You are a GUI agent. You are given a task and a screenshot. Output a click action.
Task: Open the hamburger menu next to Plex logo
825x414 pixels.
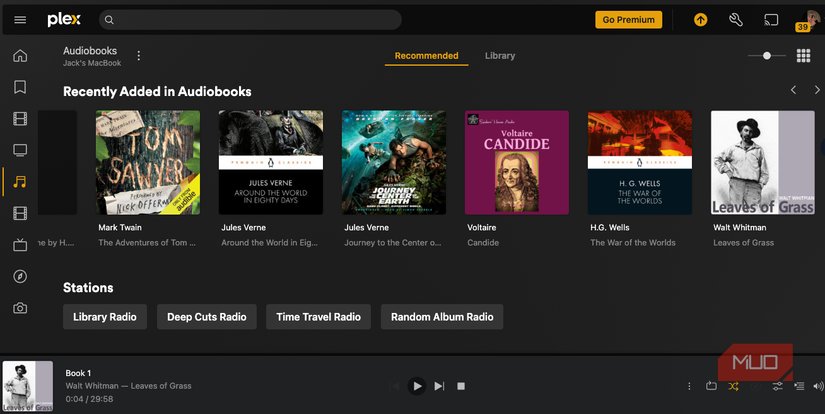[20, 20]
